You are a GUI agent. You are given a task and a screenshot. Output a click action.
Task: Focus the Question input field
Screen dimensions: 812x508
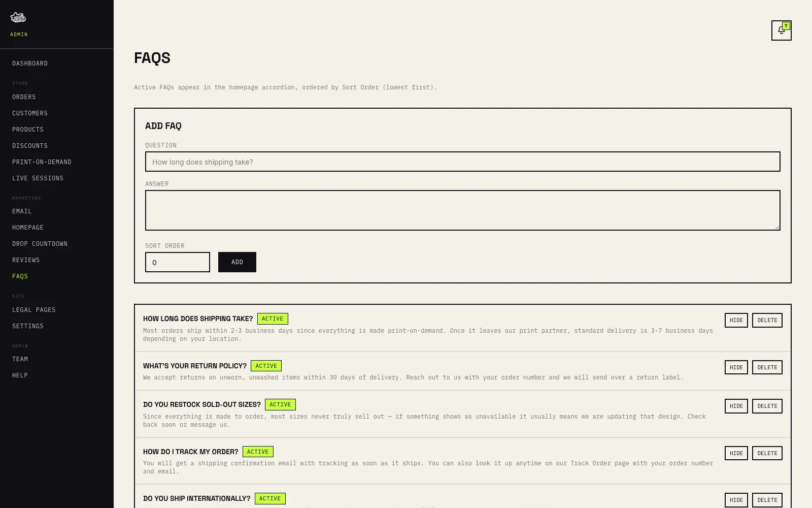[x=462, y=162]
